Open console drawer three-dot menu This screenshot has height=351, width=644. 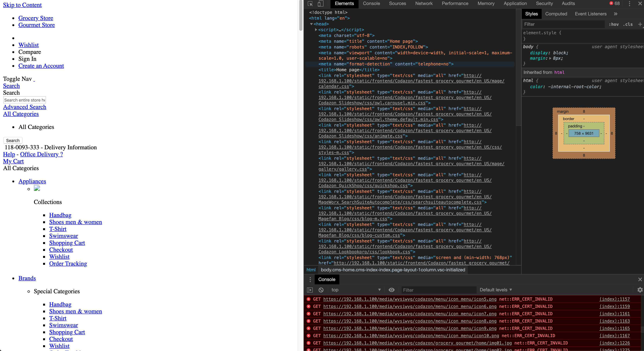tap(310, 279)
